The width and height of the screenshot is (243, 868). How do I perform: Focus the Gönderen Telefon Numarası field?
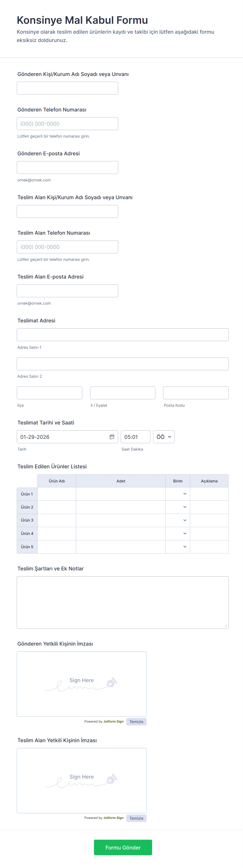click(67, 124)
